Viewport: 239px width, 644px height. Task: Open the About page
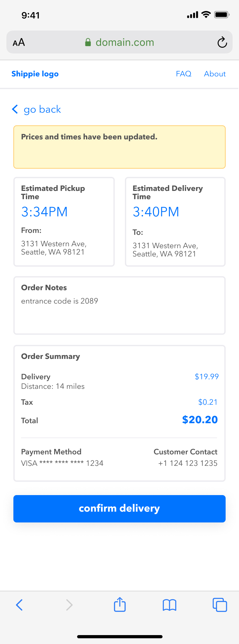[x=215, y=74]
